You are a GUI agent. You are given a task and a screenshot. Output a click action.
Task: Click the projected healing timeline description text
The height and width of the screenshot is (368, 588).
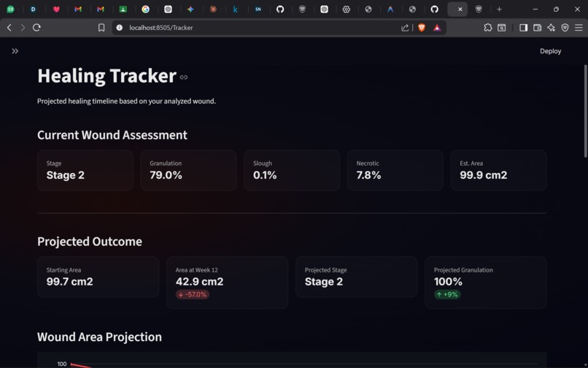click(126, 101)
